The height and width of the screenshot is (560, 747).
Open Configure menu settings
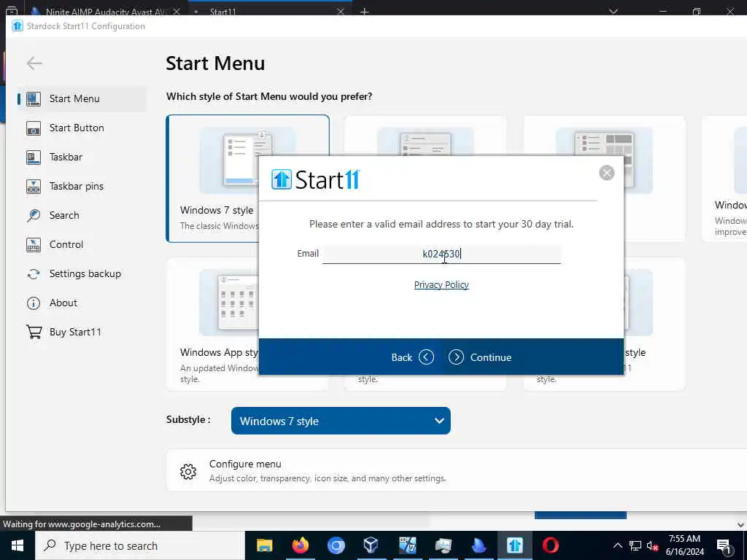click(457, 470)
